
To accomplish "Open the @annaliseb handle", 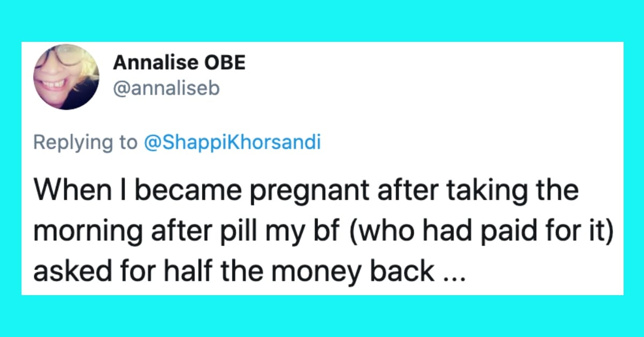I will pyautogui.click(x=166, y=89).
